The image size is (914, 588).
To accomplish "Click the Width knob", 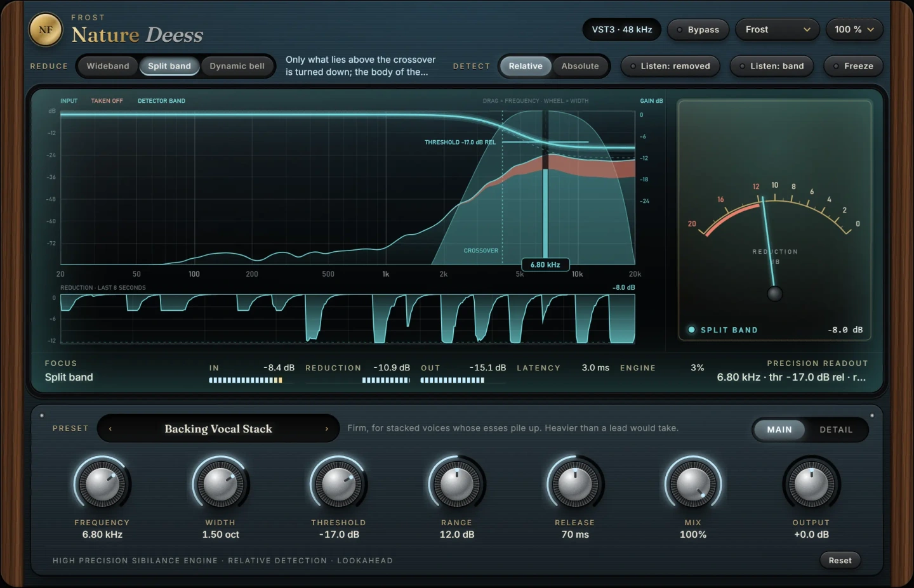I will click(220, 485).
